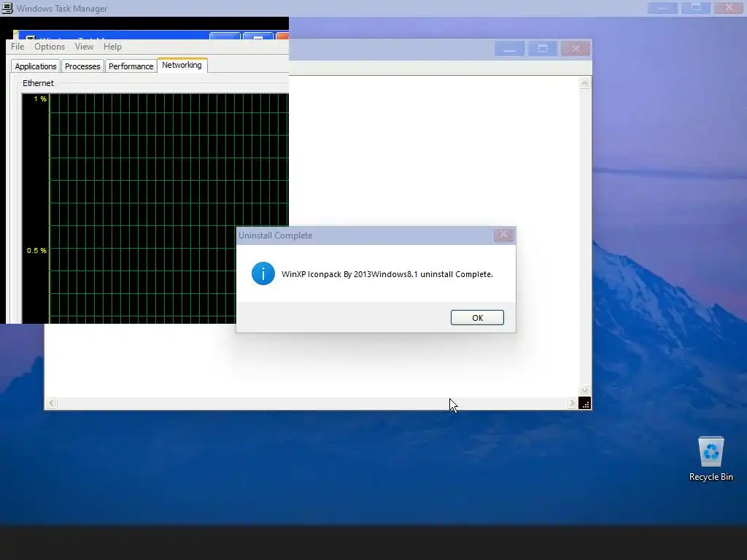Screen dimensions: 747x560
Task: Close the outer Windows Task Manager window
Action: click(x=729, y=7)
